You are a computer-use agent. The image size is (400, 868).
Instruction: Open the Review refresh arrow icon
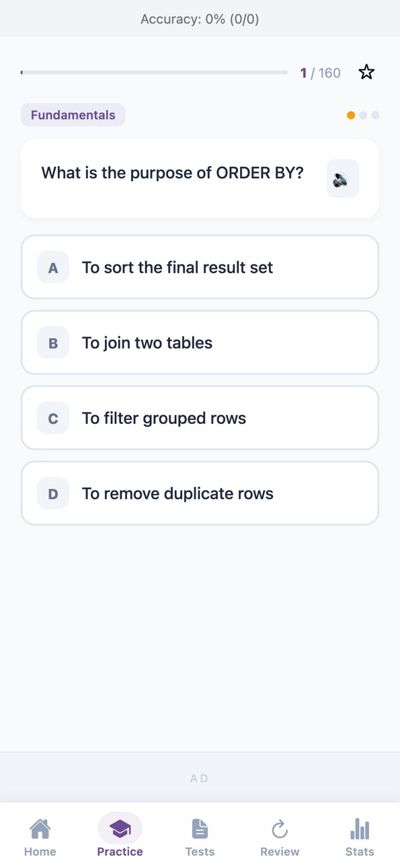tap(280, 829)
